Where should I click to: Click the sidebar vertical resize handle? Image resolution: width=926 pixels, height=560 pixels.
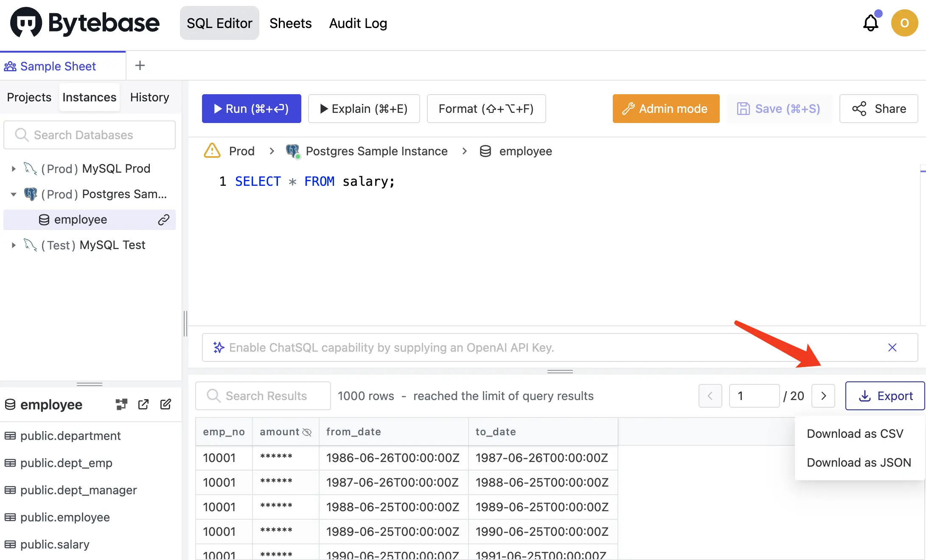pos(185,324)
